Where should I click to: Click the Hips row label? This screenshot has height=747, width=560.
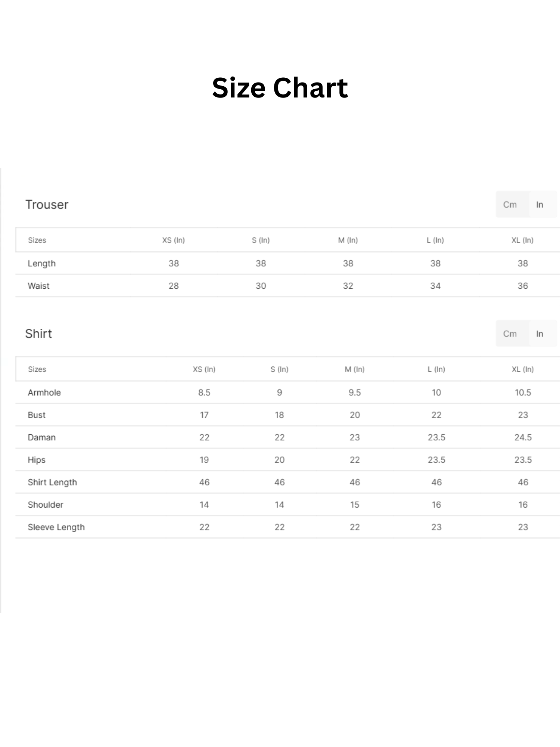coord(37,460)
